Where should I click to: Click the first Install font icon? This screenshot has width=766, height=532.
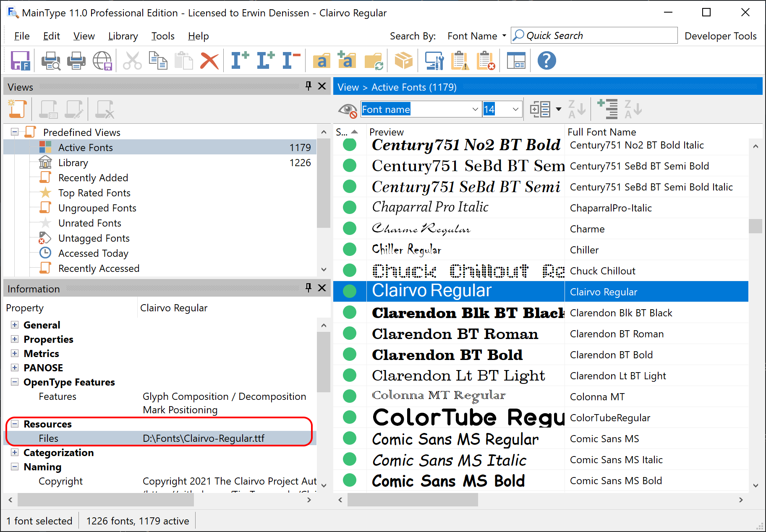pyautogui.click(x=240, y=61)
